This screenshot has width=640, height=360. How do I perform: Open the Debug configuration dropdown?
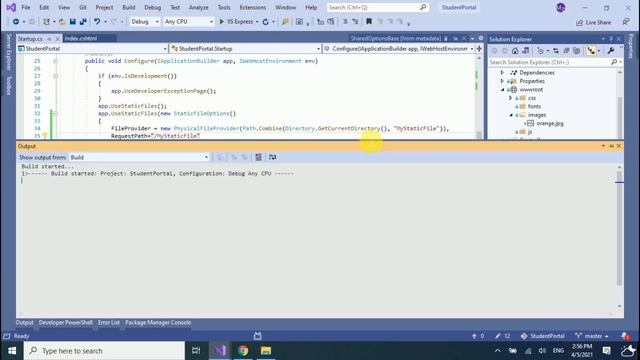[x=144, y=22]
